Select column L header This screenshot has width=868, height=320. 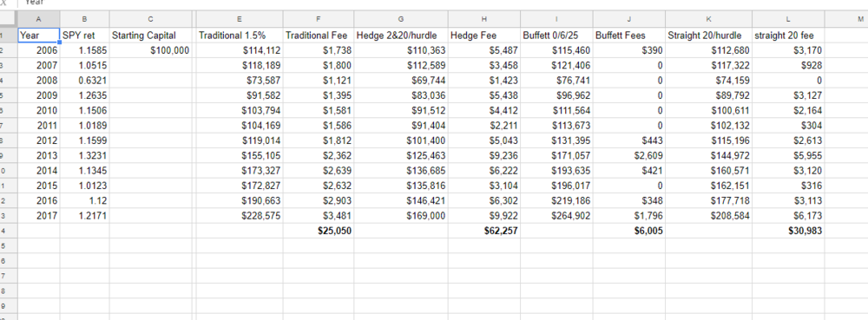point(788,19)
